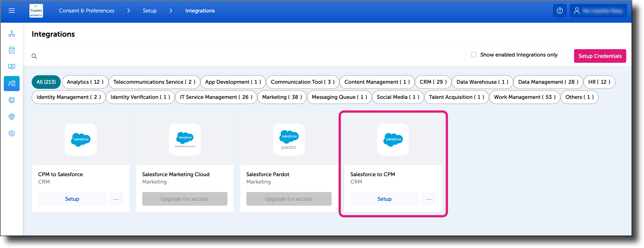Click the search magnifier icon
644x248 pixels.
[34, 56]
